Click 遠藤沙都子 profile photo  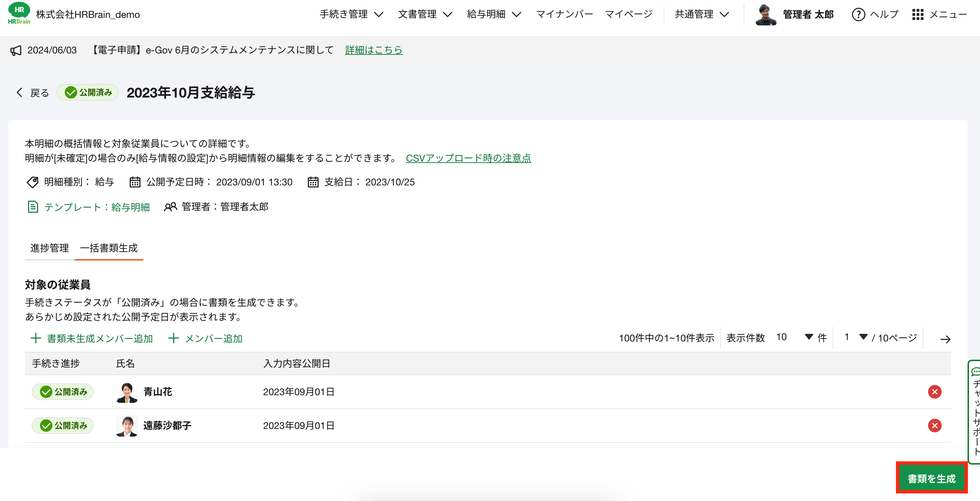tap(127, 426)
